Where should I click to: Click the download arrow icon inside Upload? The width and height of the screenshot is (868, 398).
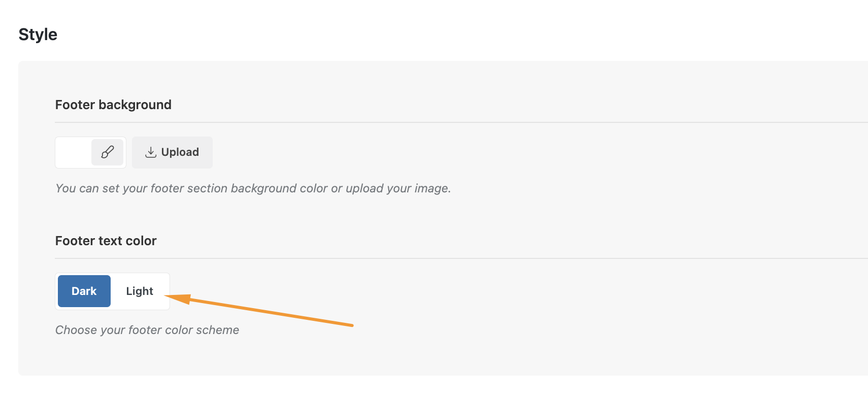coord(151,152)
